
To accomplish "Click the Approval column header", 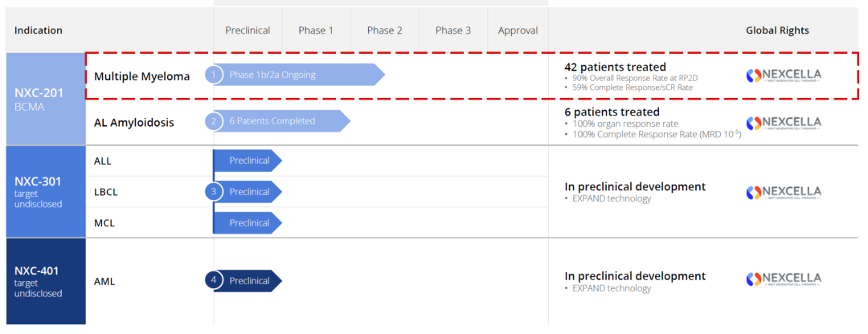I will [518, 31].
